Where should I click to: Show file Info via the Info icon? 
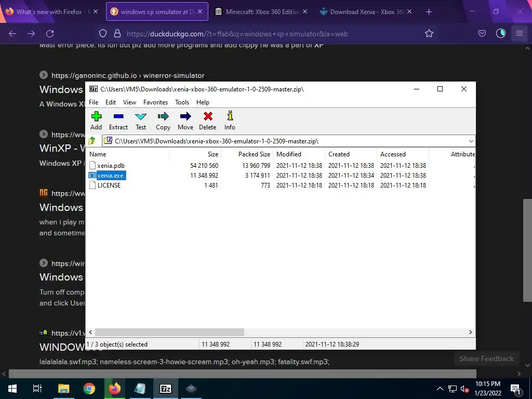pos(230,121)
